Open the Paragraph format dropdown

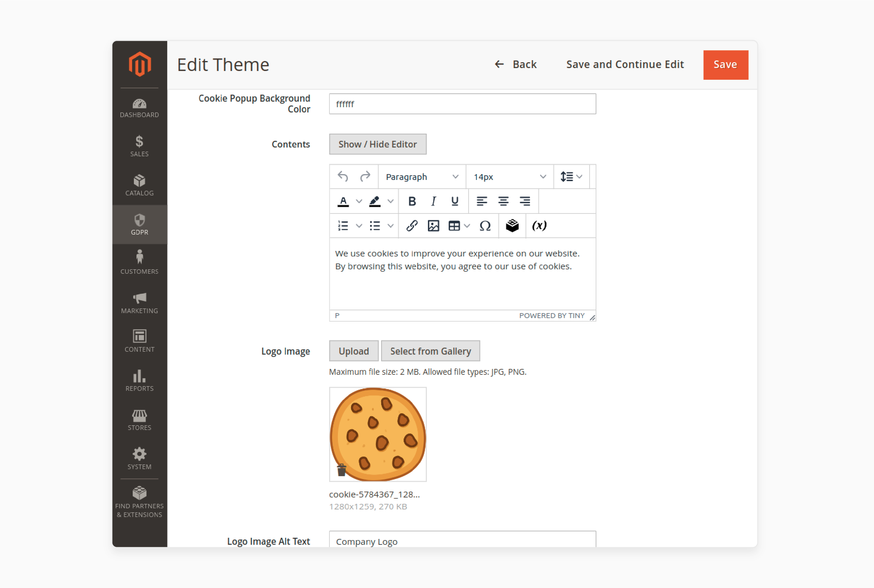point(422,177)
